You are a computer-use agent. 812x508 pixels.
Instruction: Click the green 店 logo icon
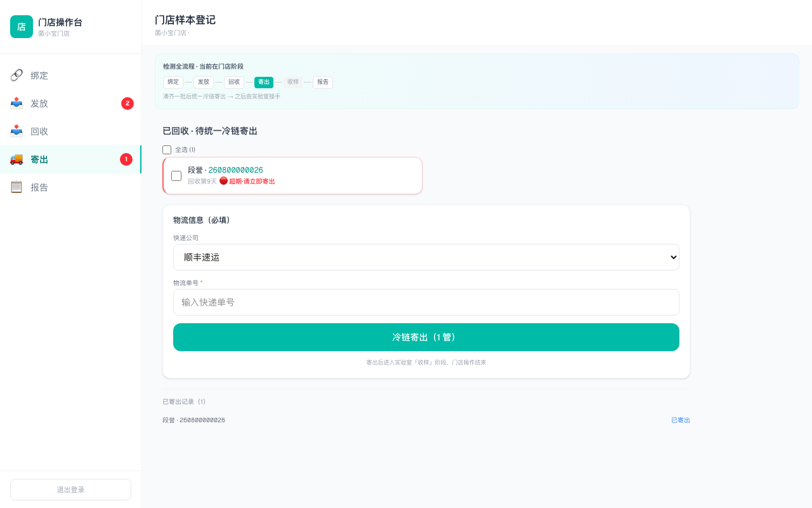(x=22, y=27)
